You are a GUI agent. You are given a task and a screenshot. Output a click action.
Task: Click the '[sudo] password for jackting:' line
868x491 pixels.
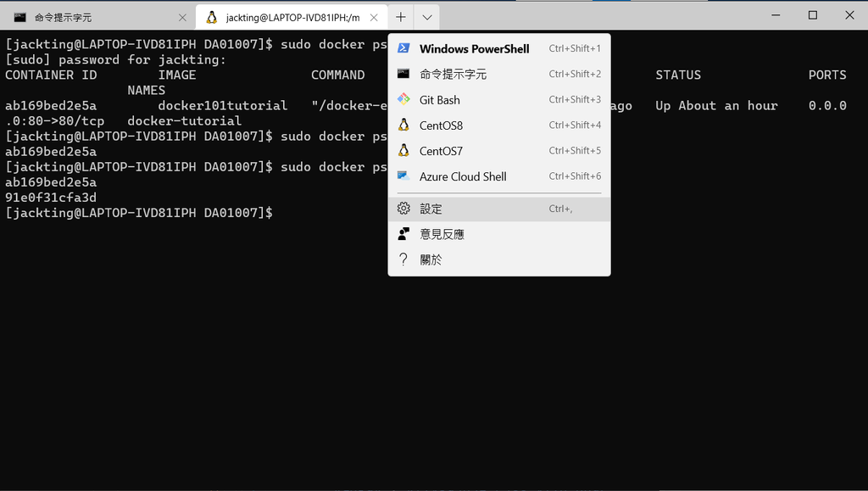tap(115, 59)
